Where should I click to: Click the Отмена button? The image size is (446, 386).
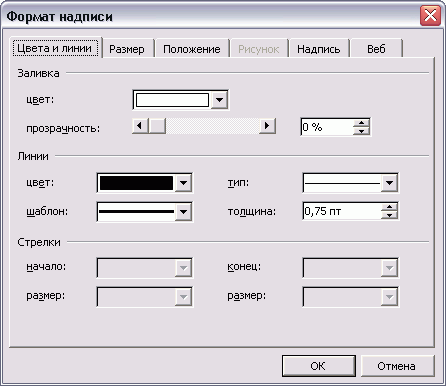[x=397, y=366]
